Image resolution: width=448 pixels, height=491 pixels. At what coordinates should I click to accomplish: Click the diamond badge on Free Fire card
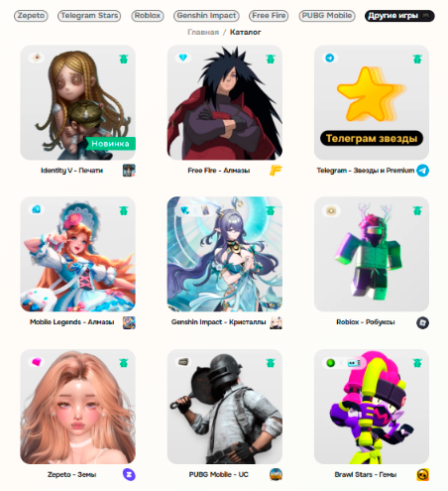pos(182,58)
